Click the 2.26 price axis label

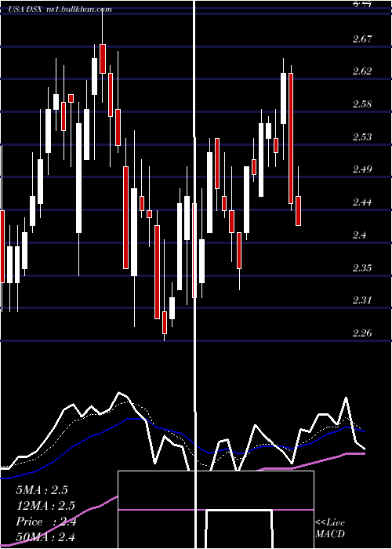tap(362, 333)
